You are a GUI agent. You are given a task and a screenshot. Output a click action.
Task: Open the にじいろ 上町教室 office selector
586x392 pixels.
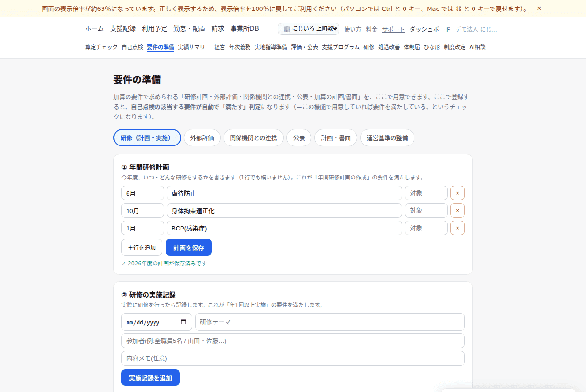tap(309, 29)
